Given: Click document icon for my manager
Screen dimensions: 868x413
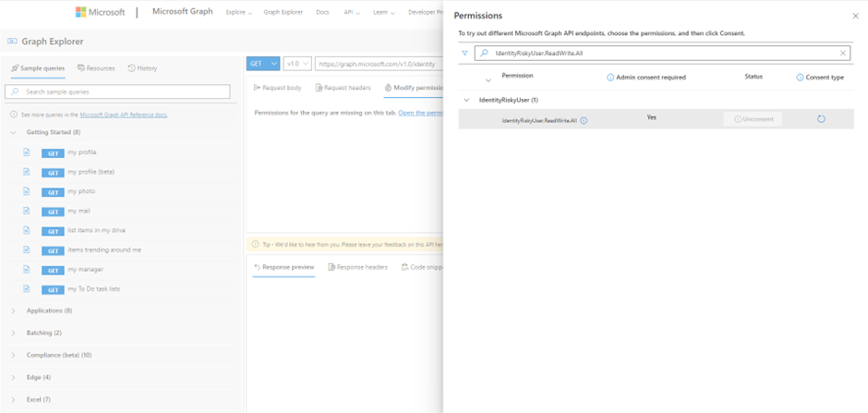Looking at the screenshot, I should [27, 269].
